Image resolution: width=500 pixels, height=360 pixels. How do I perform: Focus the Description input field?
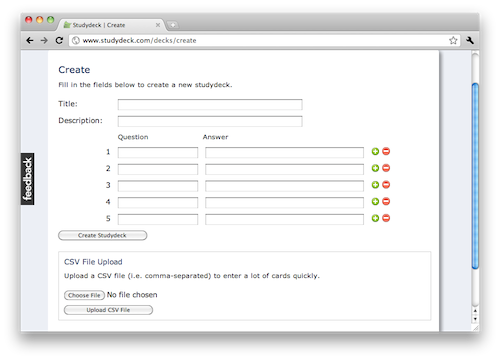coord(210,121)
